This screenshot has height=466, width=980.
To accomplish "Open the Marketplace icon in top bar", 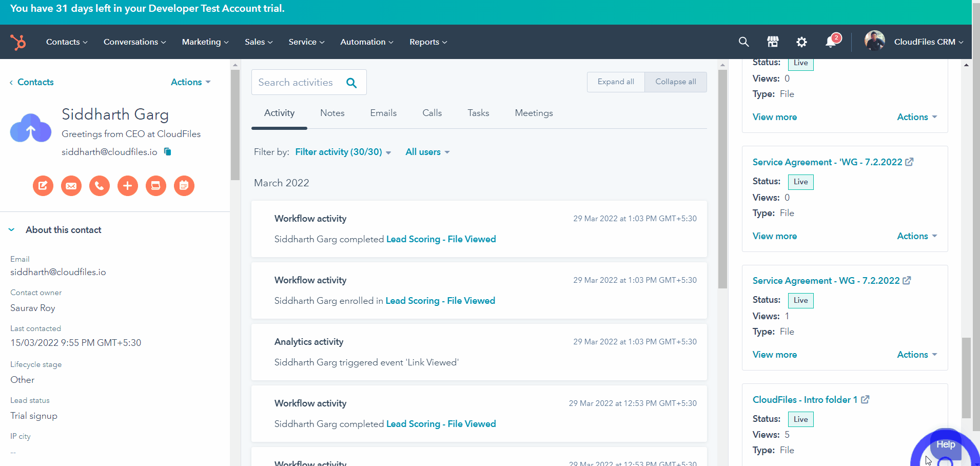I will click(x=773, y=42).
